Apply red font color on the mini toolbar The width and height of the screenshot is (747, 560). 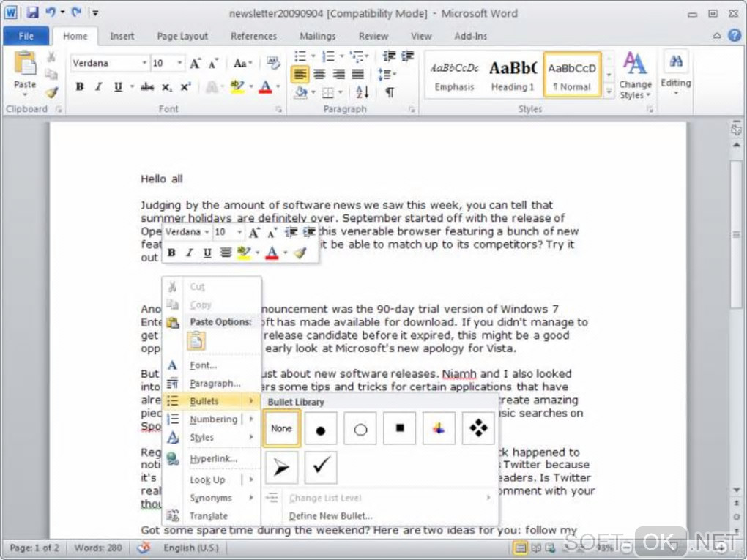tap(272, 253)
